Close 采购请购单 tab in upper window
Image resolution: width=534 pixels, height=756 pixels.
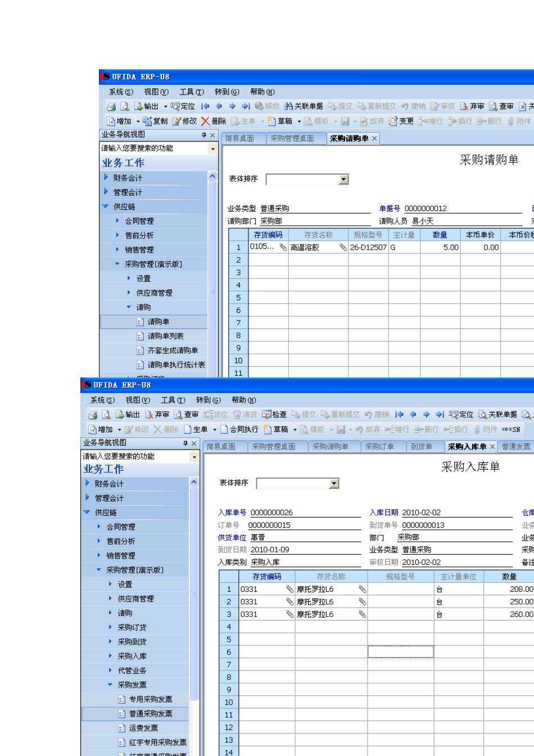click(x=374, y=138)
